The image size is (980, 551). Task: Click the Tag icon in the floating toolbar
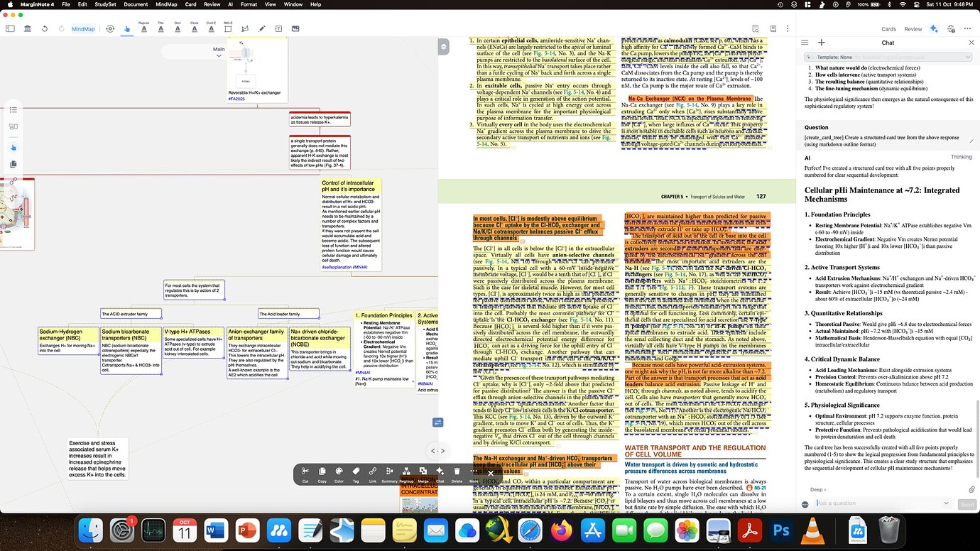[x=355, y=472]
